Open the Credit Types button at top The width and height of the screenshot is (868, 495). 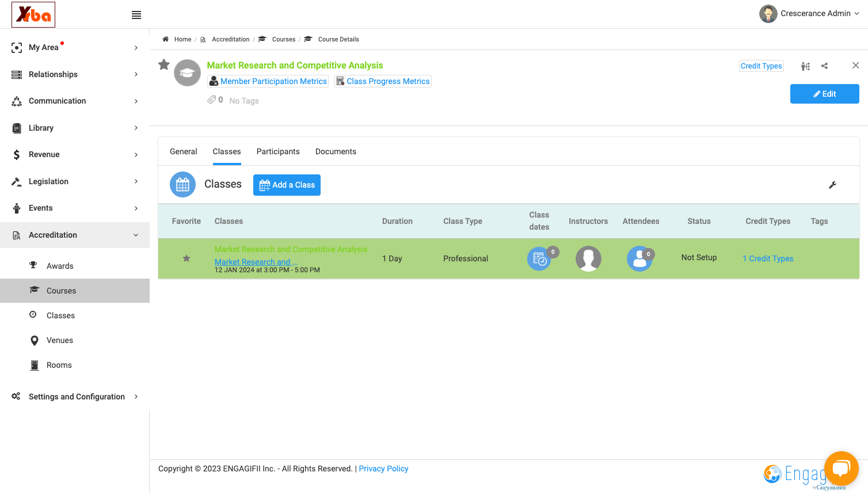coord(761,66)
